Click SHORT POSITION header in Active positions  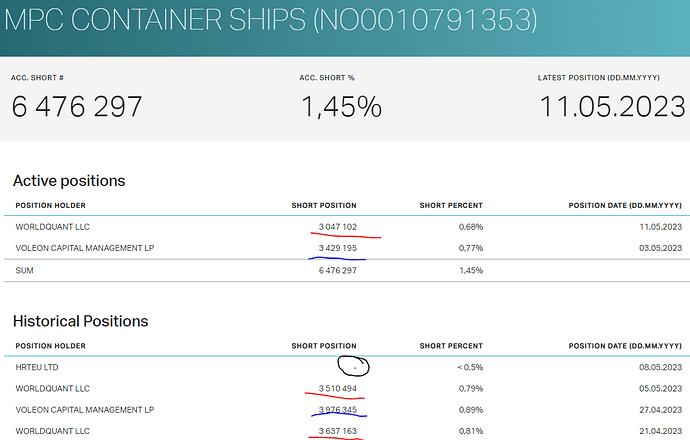click(324, 205)
